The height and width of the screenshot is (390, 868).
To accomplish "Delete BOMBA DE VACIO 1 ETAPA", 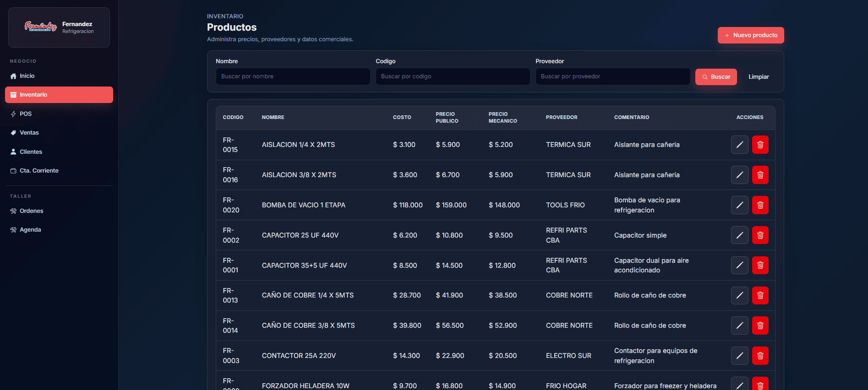I will point(760,205).
